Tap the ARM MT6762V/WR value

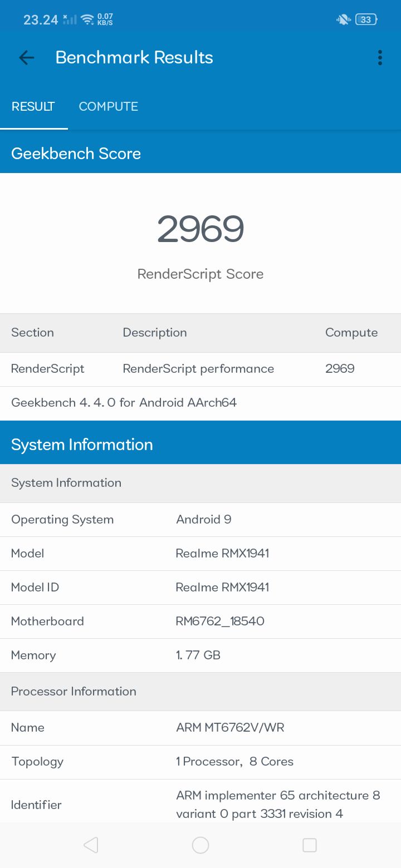pyautogui.click(x=230, y=728)
